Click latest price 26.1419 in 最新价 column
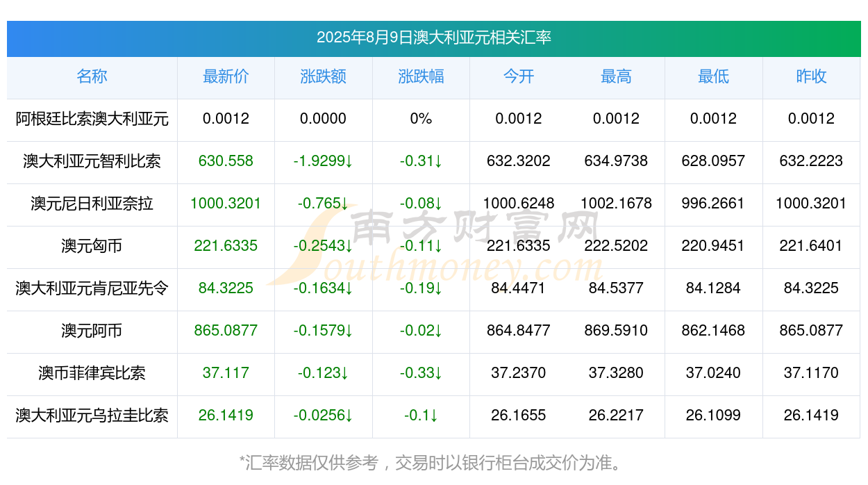 point(226,416)
